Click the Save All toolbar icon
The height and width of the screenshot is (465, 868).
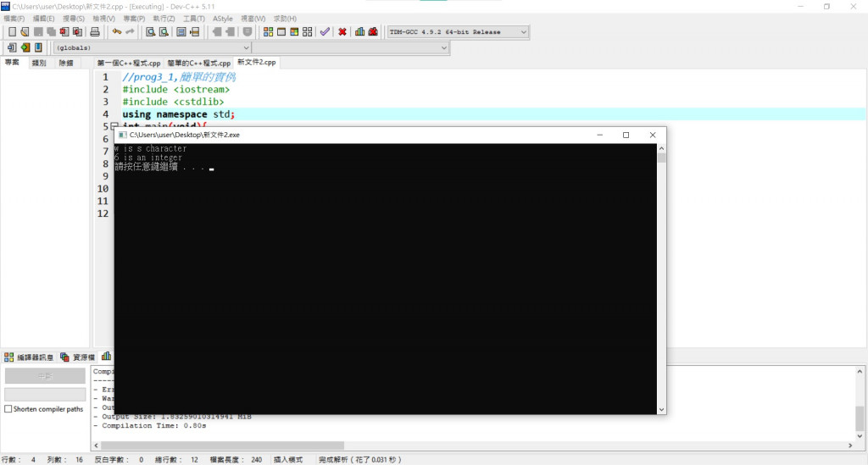[x=51, y=32]
